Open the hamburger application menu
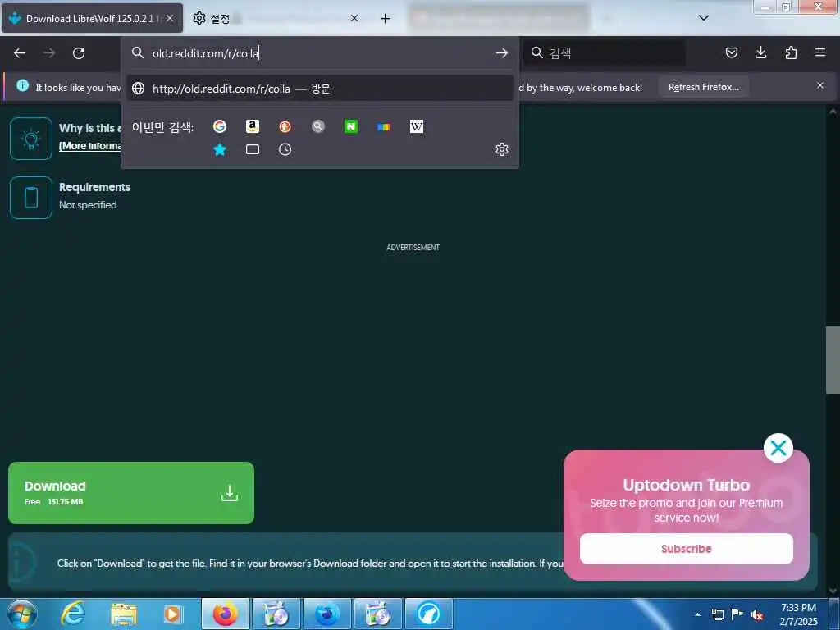840x630 pixels. pos(820,52)
